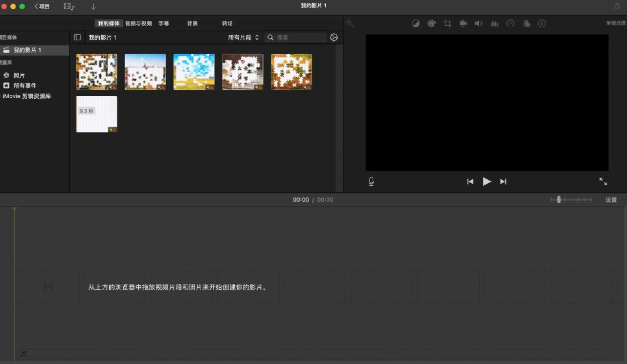Switch to the 音频与视频 tab
The width and height of the screenshot is (627, 364).
point(138,23)
